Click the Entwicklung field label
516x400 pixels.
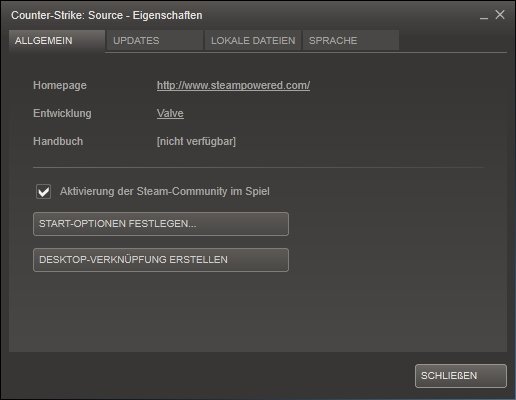pyautogui.click(x=62, y=113)
